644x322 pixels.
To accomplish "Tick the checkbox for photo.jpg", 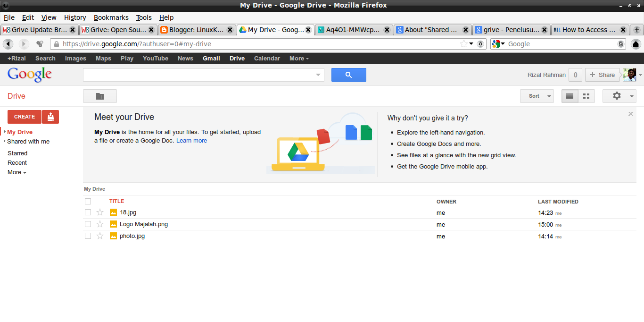I will [x=88, y=236].
